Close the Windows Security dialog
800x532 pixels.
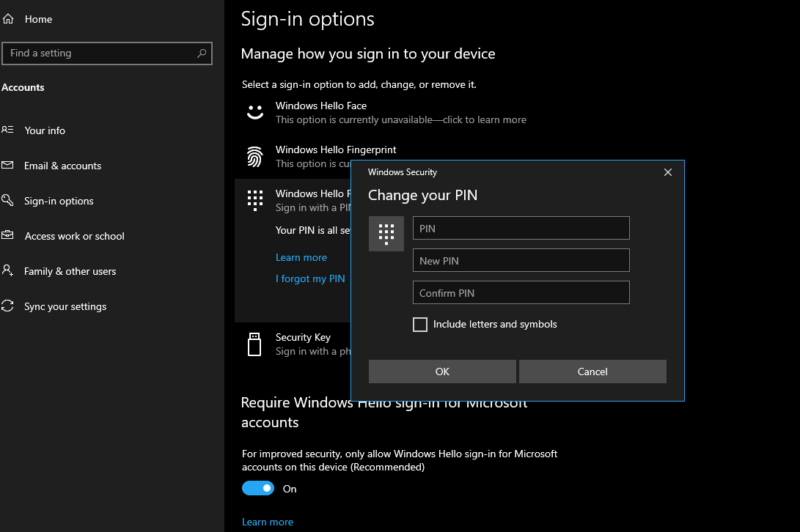(668, 172)
